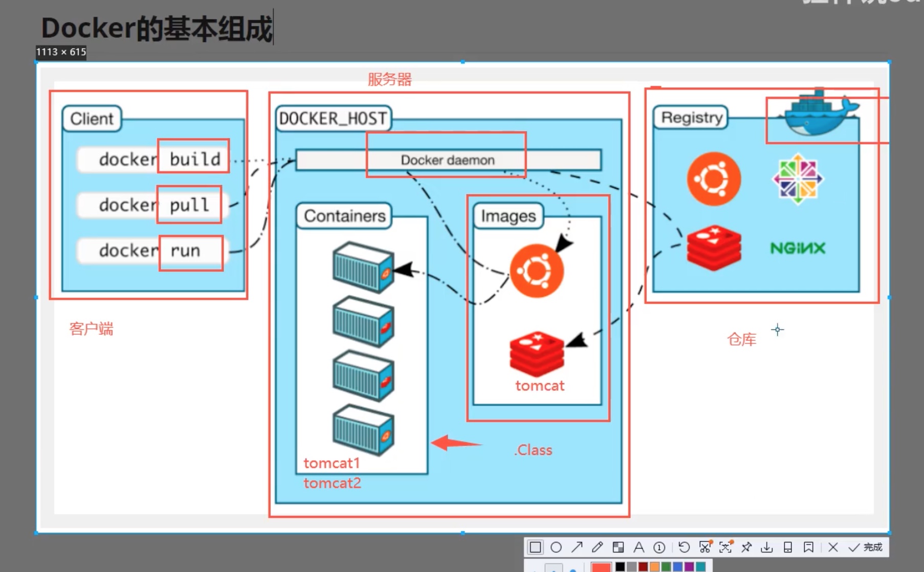Click the bookmark favorite icon
Screen dimensions: 924x572
[808, 547]
